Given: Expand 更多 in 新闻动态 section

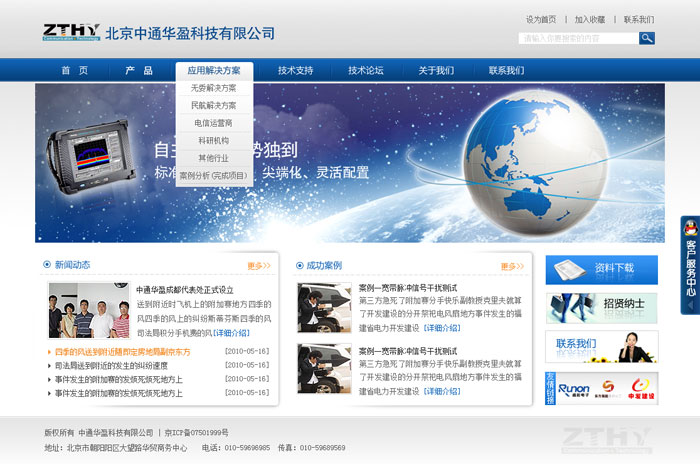Looking at the screenshot, I should (x=259, y=266).
